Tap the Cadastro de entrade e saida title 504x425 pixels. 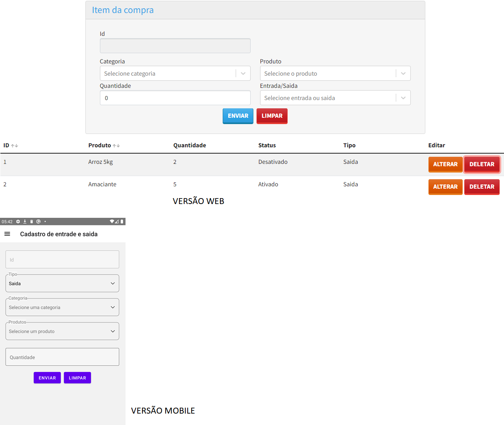click(x=59, y=234)
